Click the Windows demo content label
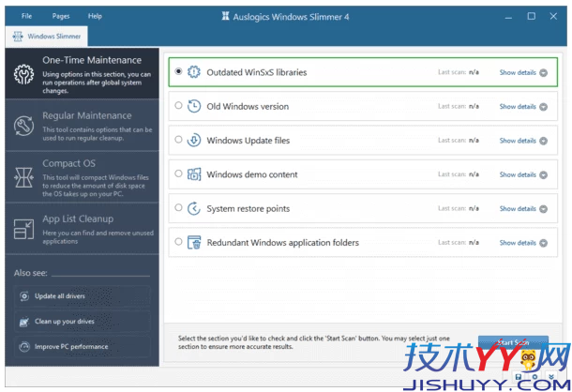Image resolution: width=572 pixels, height=392 pixels. tap(252, 174)
